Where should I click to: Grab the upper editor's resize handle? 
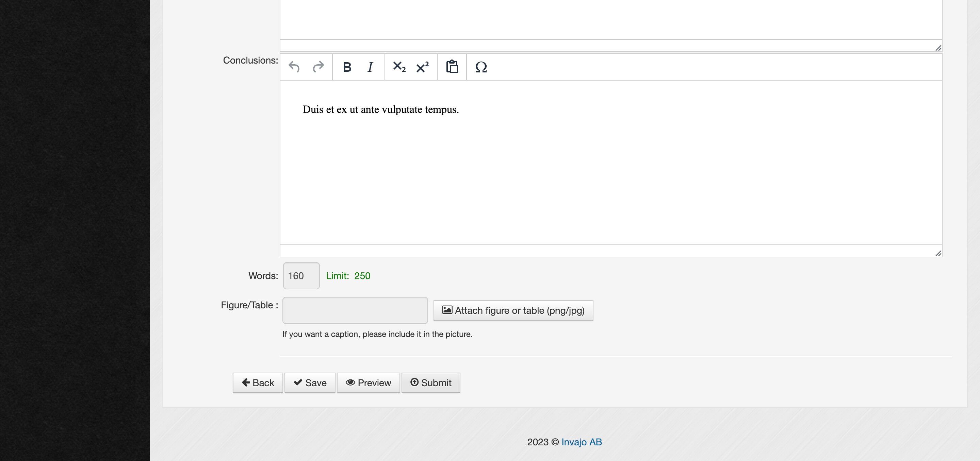coord(938,48)
